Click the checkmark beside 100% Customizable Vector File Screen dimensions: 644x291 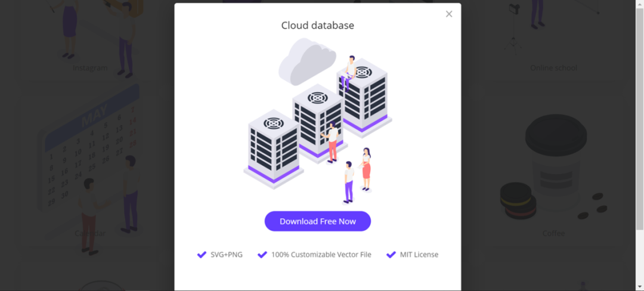point(262,255)
